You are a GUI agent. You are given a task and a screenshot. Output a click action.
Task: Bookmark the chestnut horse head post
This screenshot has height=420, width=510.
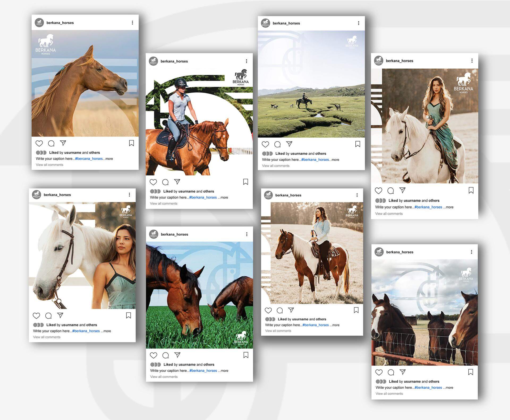coord(131,143)
